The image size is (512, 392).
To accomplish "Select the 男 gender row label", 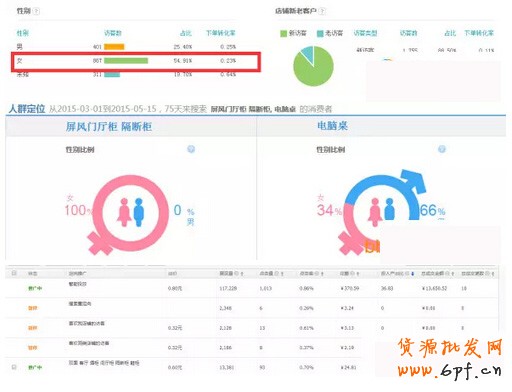I will coord(20,47).
